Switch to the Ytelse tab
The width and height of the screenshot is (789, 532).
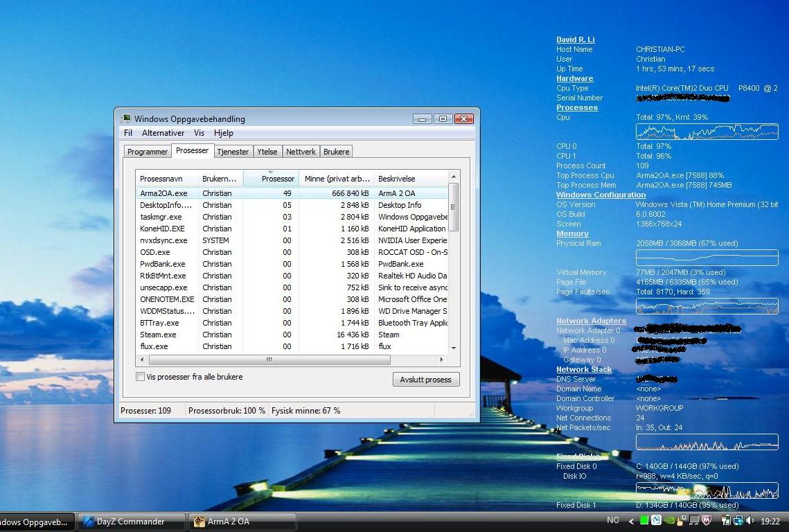point(267,152)
